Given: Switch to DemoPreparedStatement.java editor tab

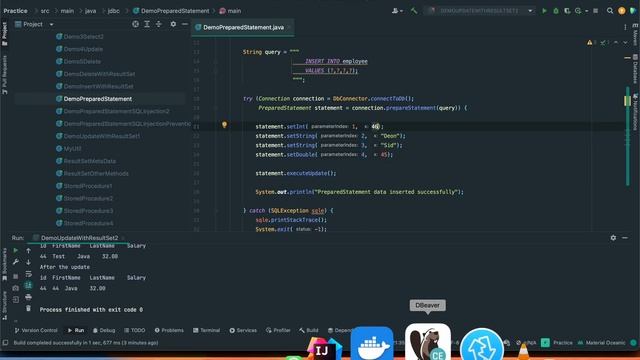Looking at the screenshot, I should tap(243, 27).
